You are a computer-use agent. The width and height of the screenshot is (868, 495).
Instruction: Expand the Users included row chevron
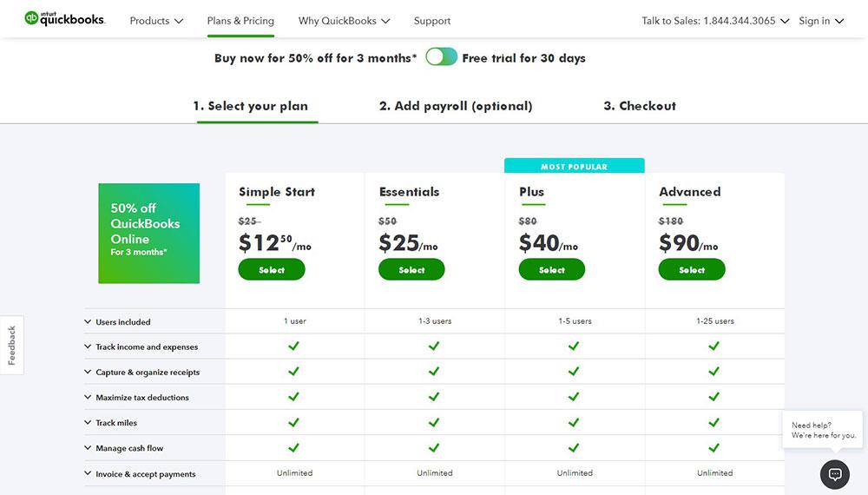click(88, 321)
